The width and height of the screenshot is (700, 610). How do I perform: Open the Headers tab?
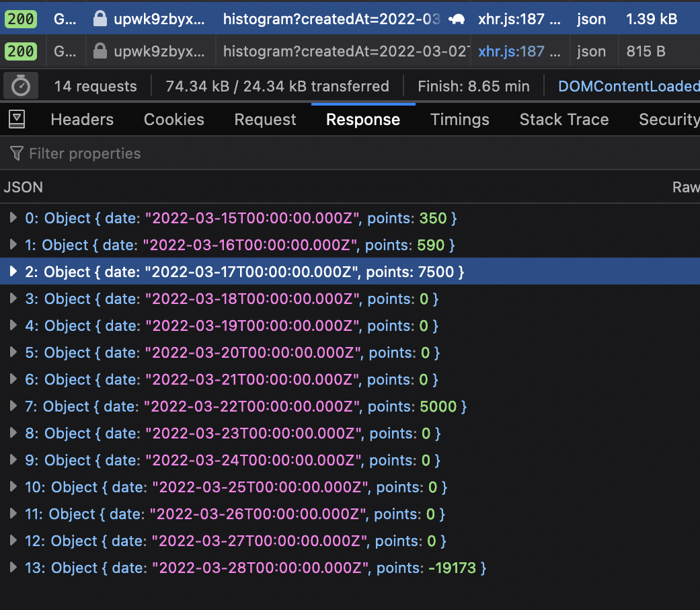click(82, 119)
